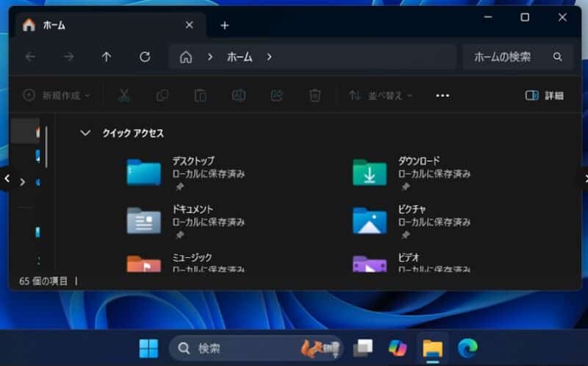Click the copy icon in toolbar

162,96
